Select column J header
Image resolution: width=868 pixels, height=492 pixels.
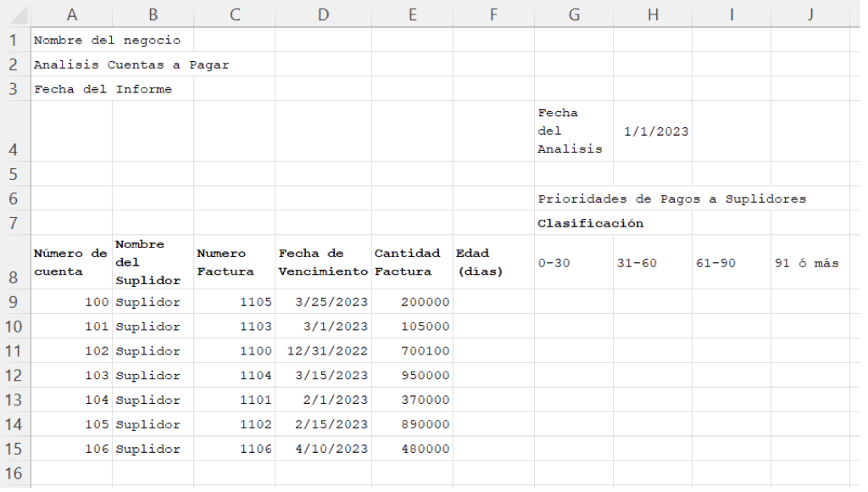[x=810, y=14]
